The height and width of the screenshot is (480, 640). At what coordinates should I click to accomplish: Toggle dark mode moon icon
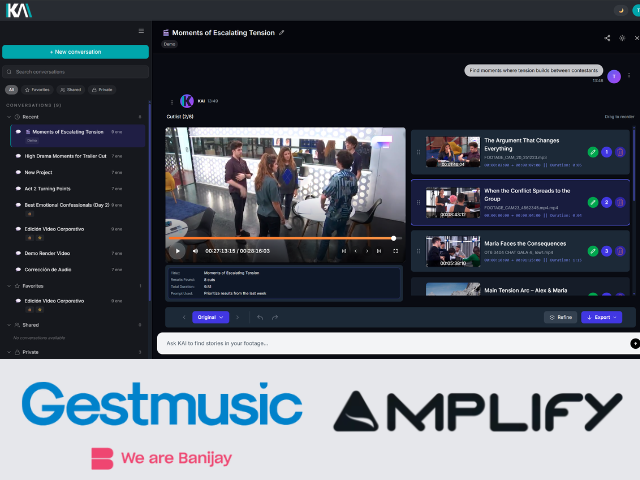[x=621, y=10]
